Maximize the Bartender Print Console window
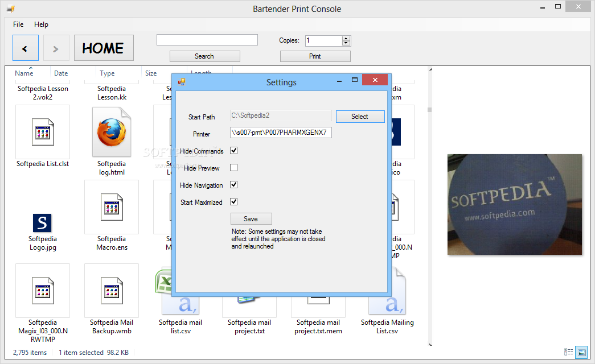The width and height of the screenshot is (595, 364). click(x=558, y=6)
